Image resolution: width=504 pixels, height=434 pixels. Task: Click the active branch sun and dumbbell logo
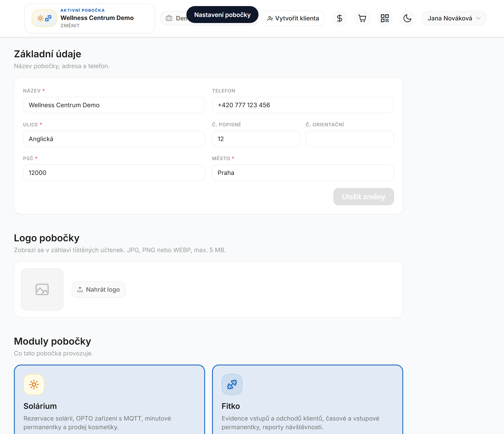point(44,18)
